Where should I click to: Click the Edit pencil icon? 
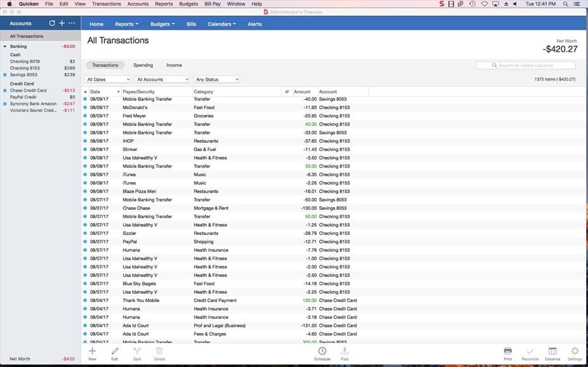114,351
